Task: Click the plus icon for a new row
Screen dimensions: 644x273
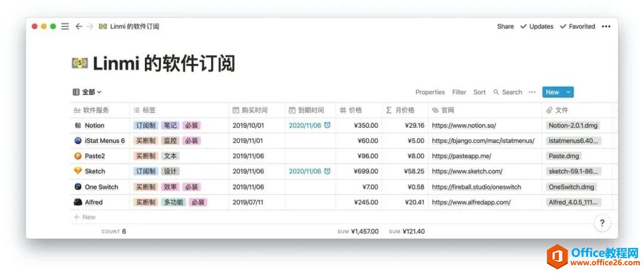Action: 76,217
